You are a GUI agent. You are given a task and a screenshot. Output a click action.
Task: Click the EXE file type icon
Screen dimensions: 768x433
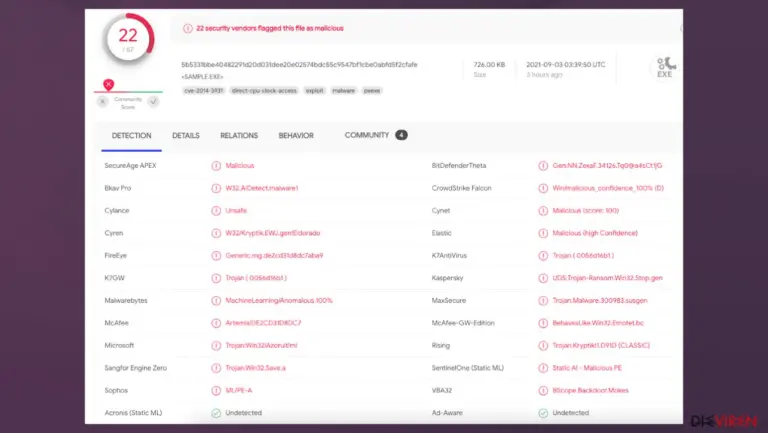tap(665, 68)
